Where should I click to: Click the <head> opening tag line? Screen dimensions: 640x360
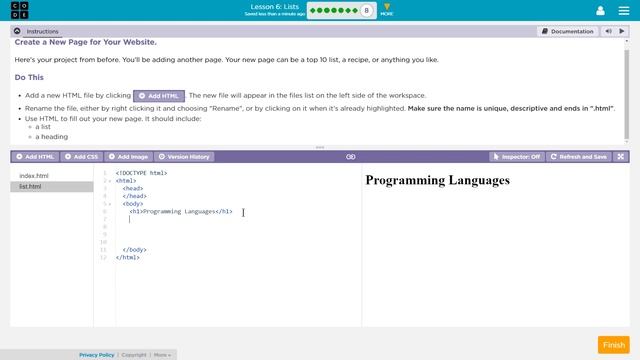click(x=133, y=189)
